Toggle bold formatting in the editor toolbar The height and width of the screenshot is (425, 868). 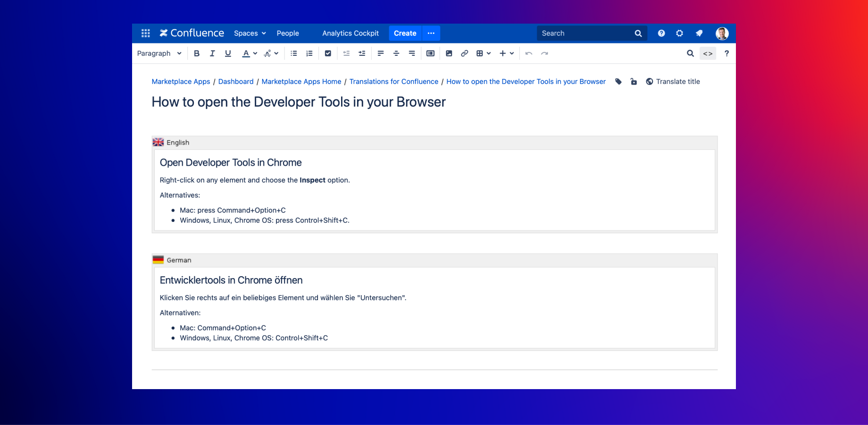(197, 53)
